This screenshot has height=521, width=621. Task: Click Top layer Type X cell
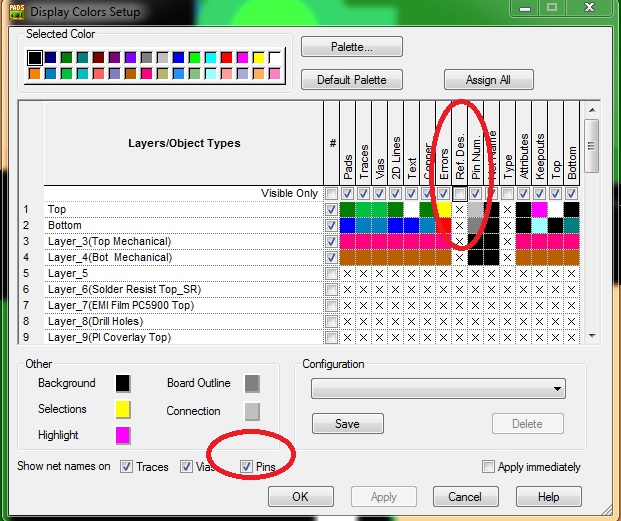(x=507, y=209)
